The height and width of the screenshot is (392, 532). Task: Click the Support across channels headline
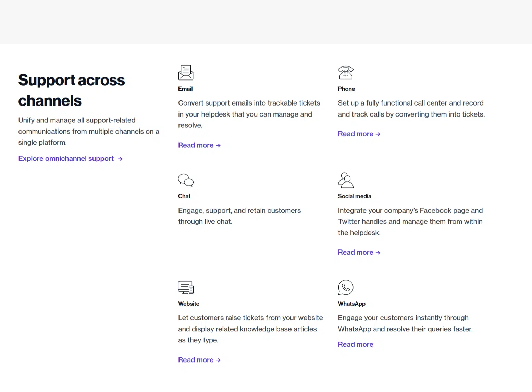(71, 90)
